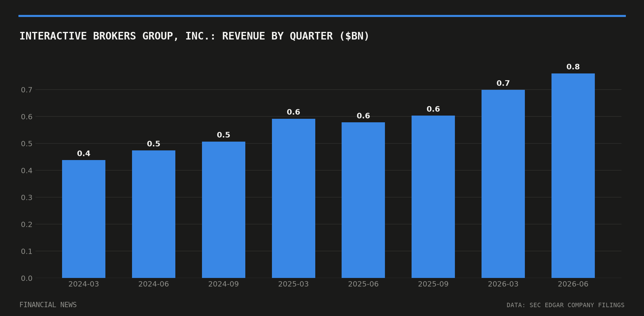Click the 2024-06 x-axis label
This screenshot has width=644, height=316.
coord(154,284)
